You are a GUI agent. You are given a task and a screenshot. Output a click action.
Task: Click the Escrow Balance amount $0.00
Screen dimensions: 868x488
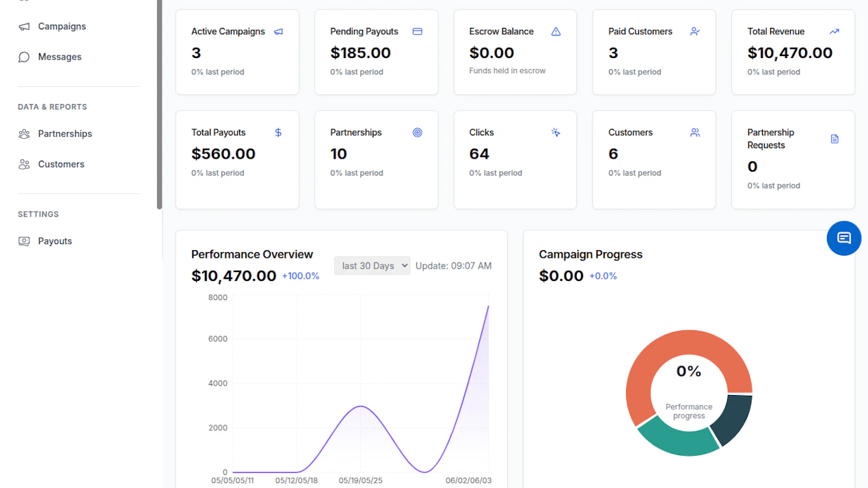tap(491, 53)
